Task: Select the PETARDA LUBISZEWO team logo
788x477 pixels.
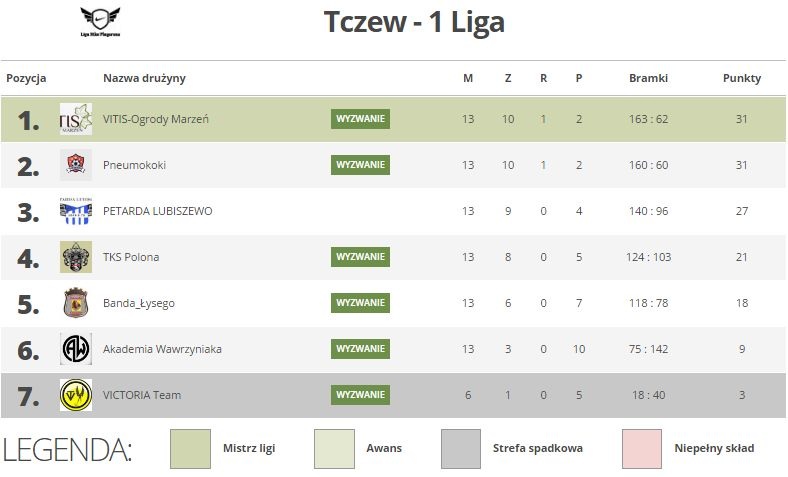Action: [76, 211]
